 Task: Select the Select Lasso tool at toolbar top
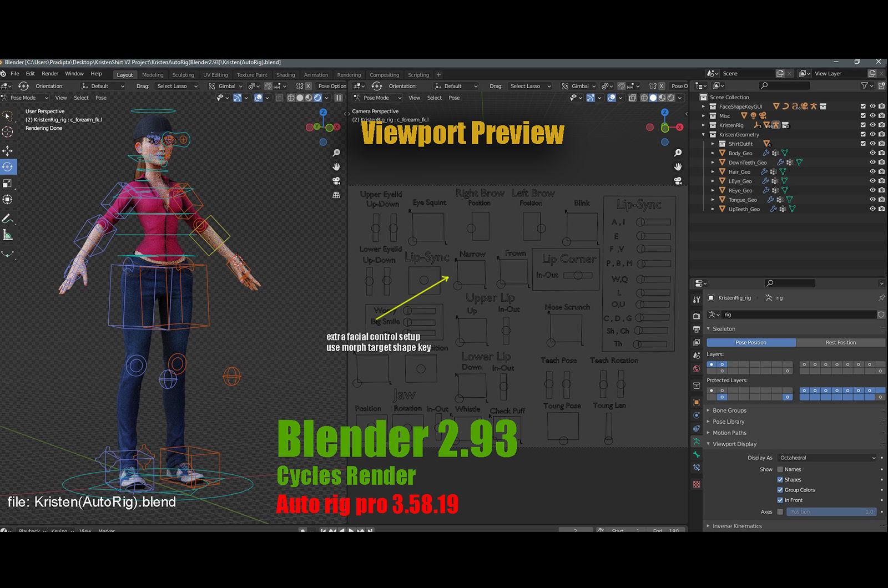[x=7, y=115]
